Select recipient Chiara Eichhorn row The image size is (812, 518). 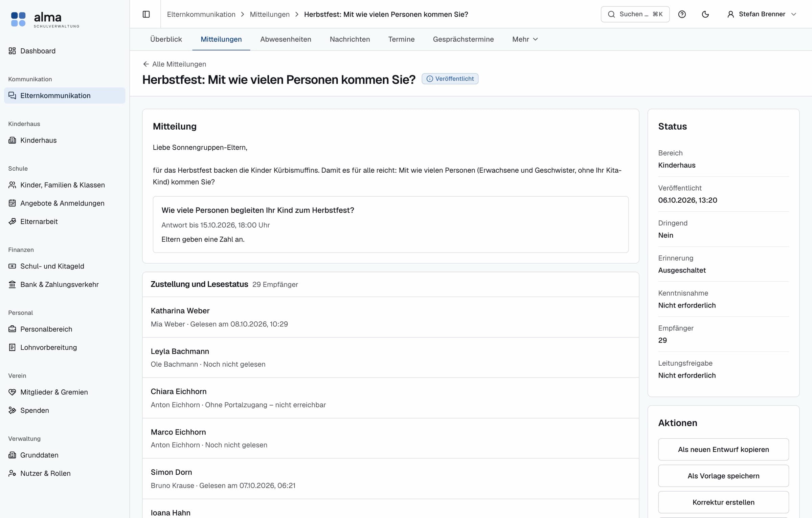point(391,398)
